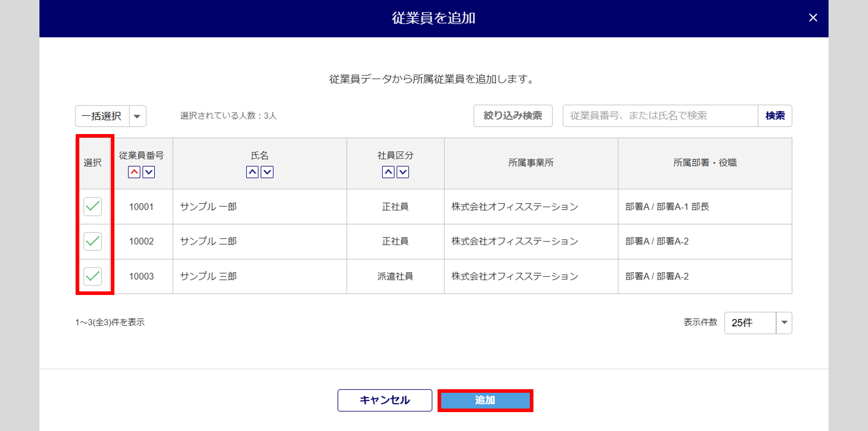Click the 検索 search button
This screenshot has height=431, width=868.
[x=774, y=116]
